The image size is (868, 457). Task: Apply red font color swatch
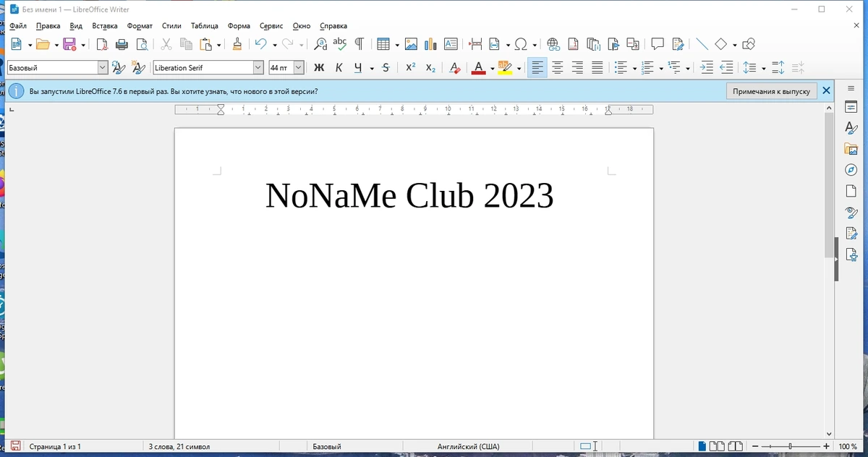coord(478,67)
